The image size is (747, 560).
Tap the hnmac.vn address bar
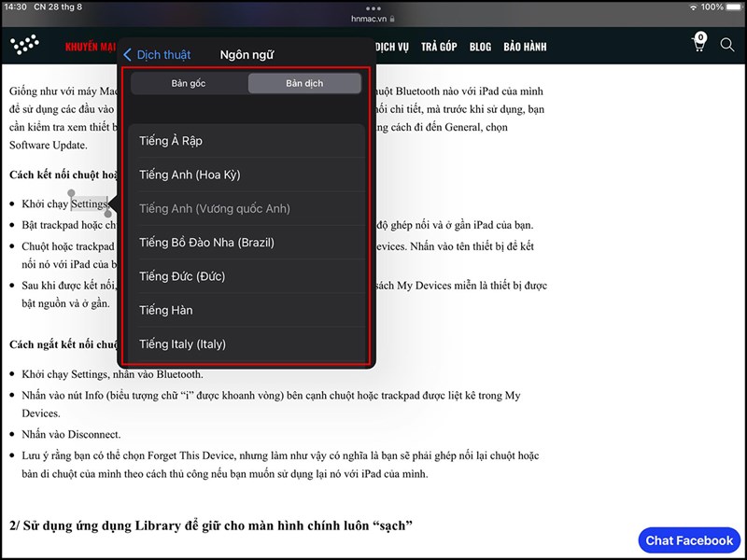pos(373,19)
